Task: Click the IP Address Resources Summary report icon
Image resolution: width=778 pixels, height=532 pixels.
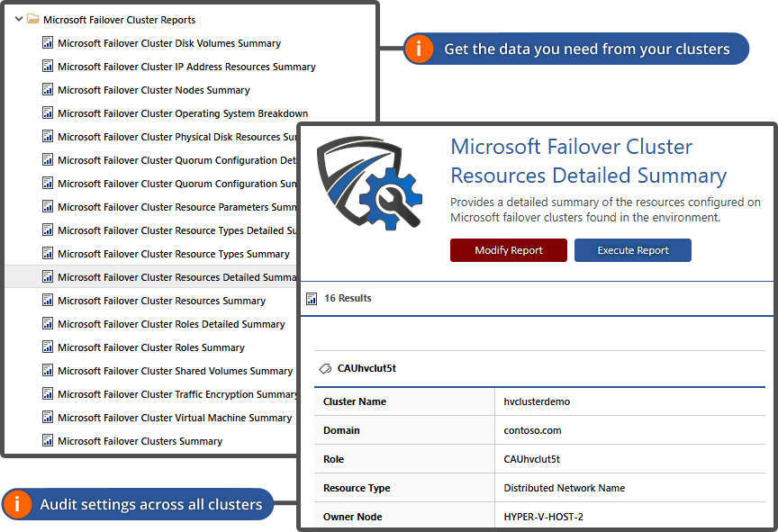Action: pyautogui.click(x=48, y=67)
